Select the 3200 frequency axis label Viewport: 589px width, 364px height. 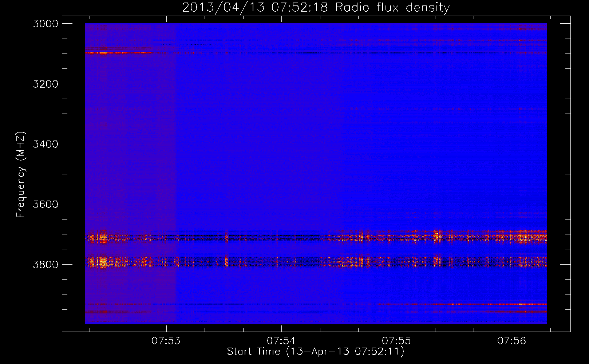tap(46, 84)
